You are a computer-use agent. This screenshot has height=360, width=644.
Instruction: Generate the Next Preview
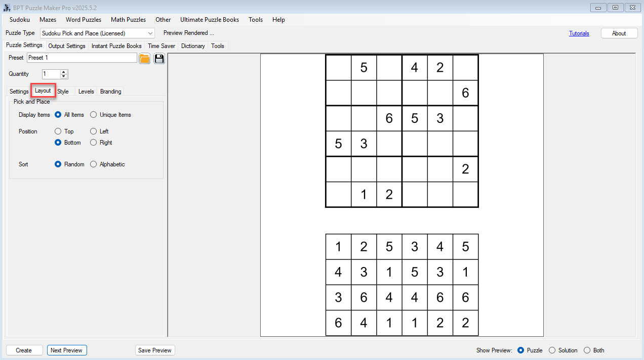(67, 350)
